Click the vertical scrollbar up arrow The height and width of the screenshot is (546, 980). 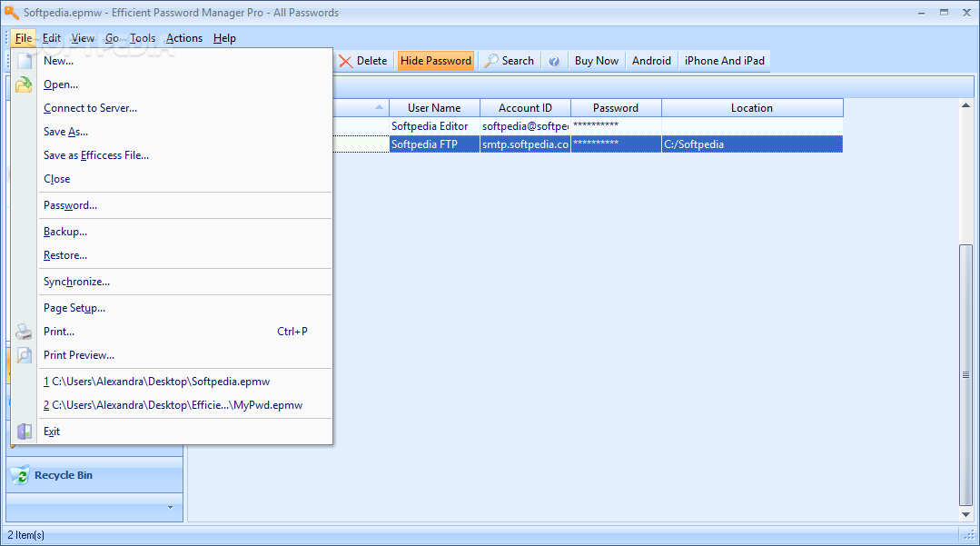pos(965,105)
